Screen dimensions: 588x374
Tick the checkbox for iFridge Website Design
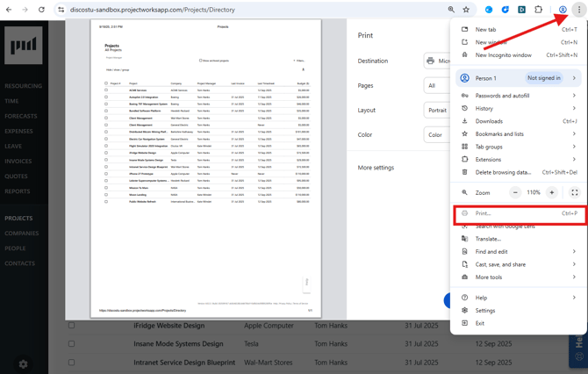pyautogui.click(x=72, y=326)
